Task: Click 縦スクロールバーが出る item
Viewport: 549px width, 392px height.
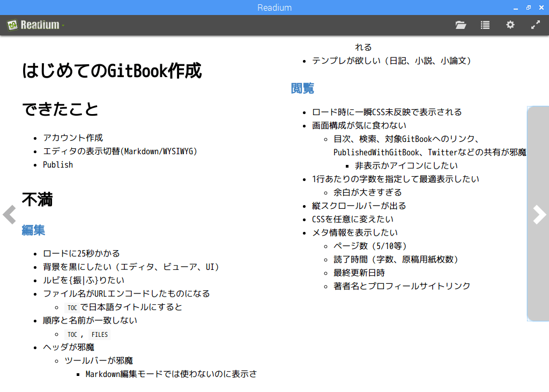Action: click(359, 206)
